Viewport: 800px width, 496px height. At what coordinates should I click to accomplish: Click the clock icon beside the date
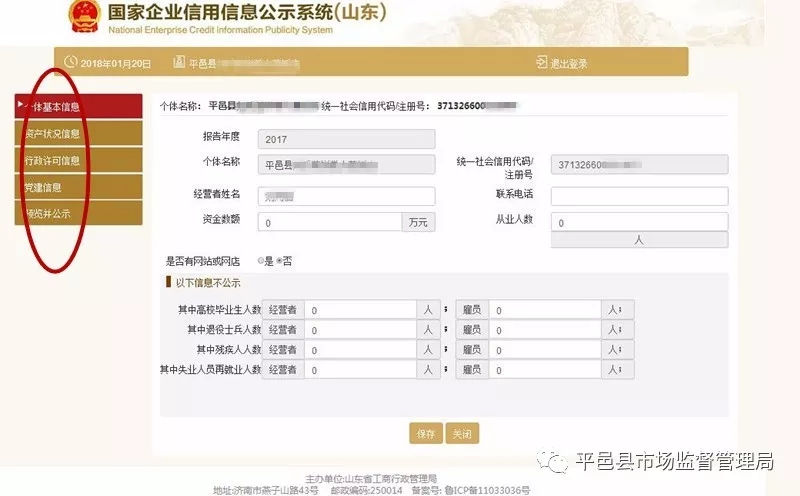[71, 62]
